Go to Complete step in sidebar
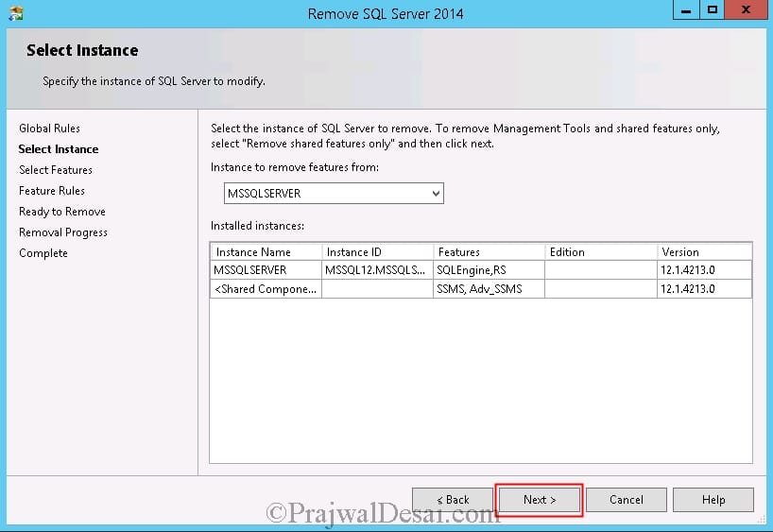Viewport: 773px width, 532px height. 43,253
